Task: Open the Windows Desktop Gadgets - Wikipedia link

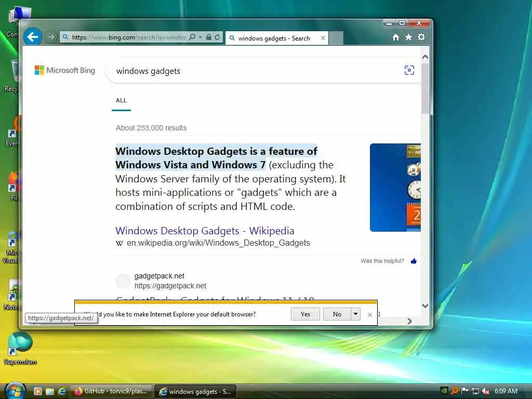Action: (x=205, y=231)
